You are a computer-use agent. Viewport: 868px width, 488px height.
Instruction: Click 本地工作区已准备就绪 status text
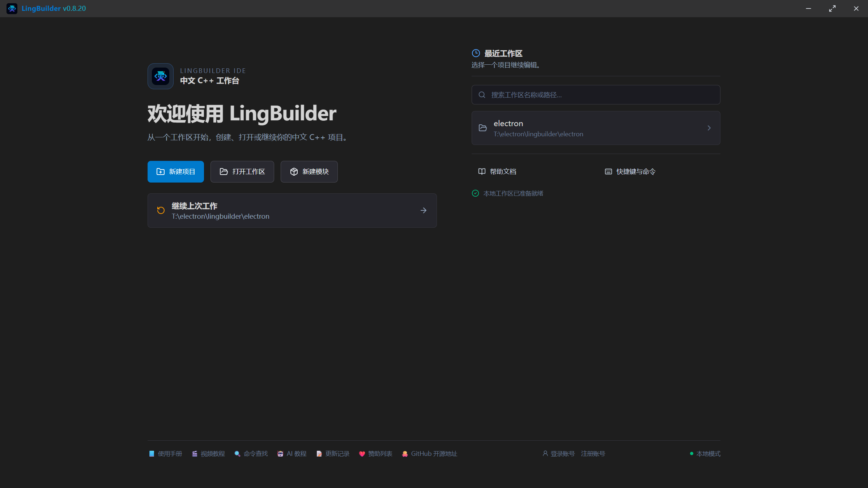click(513, 193)
